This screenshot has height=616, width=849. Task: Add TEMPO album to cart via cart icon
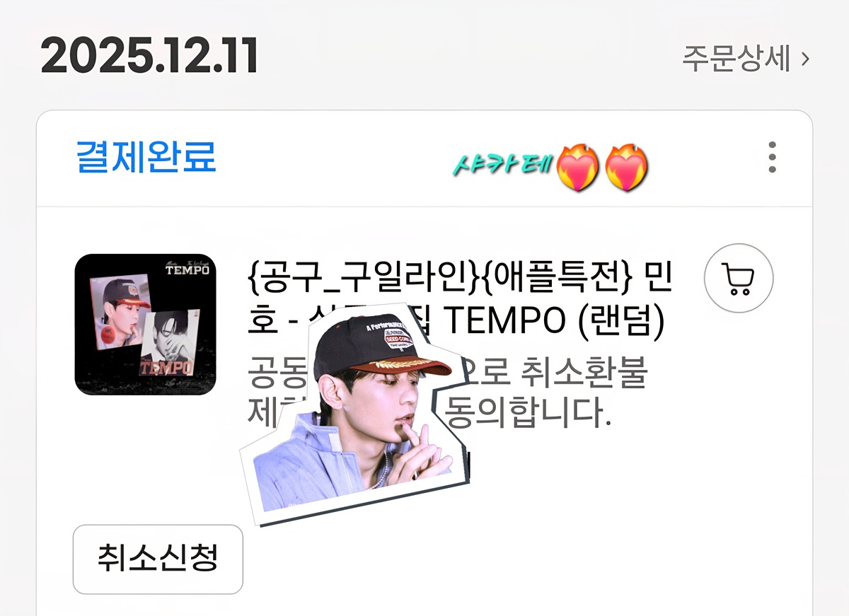[x=739, y=279]
